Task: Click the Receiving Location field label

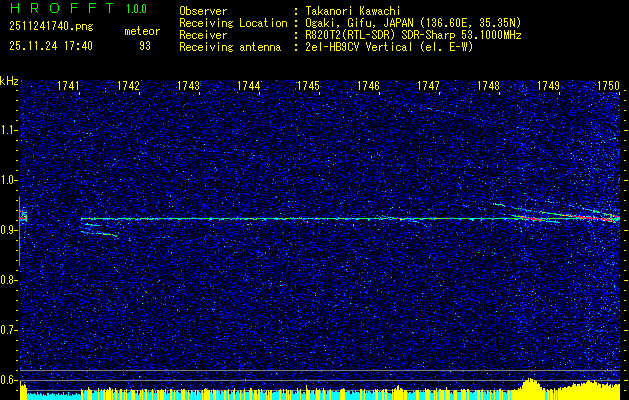Action: click(233, 23)
